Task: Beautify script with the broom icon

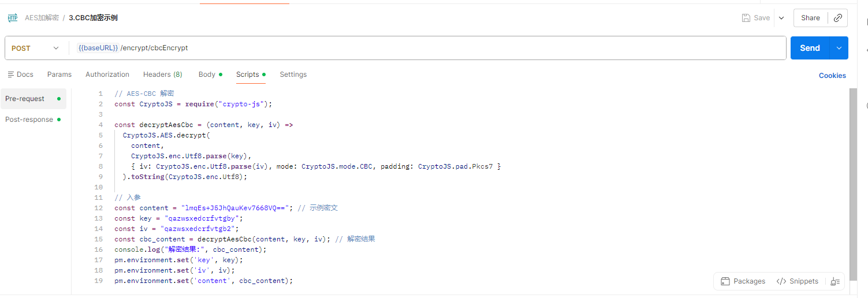Action: click(835, 281)
